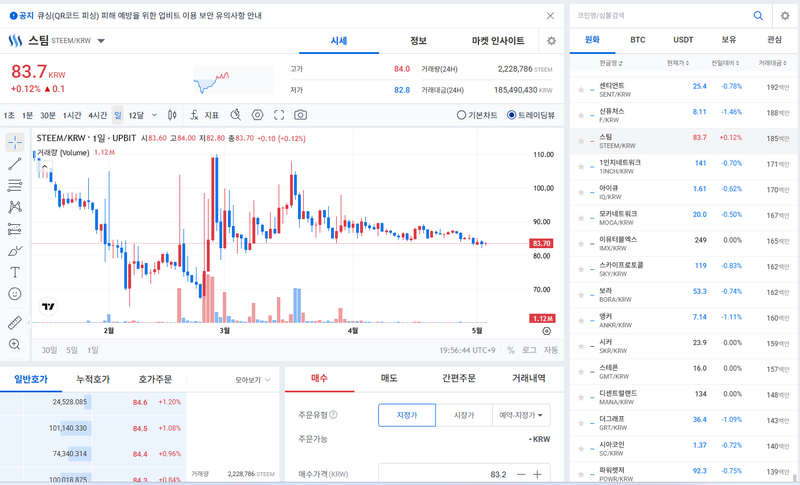Viewport: 800px width, 485px height.
Task: Open chart time-axis settings icon
Action: coord(546,331)
